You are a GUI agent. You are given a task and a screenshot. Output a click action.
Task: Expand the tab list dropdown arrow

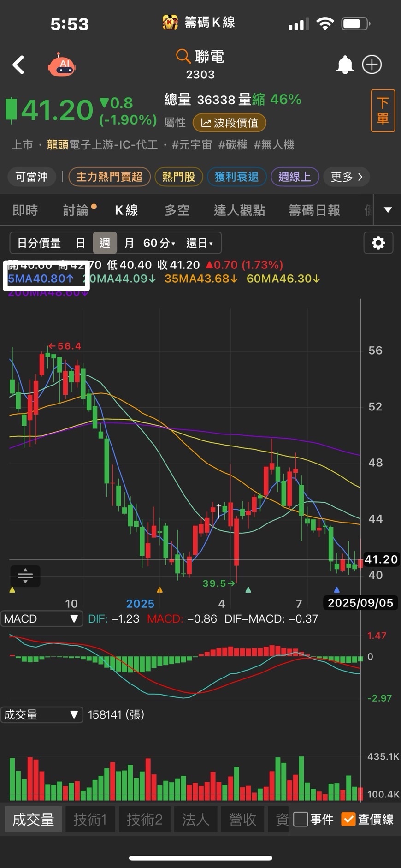pyautogui.click(x=388, y=210)
